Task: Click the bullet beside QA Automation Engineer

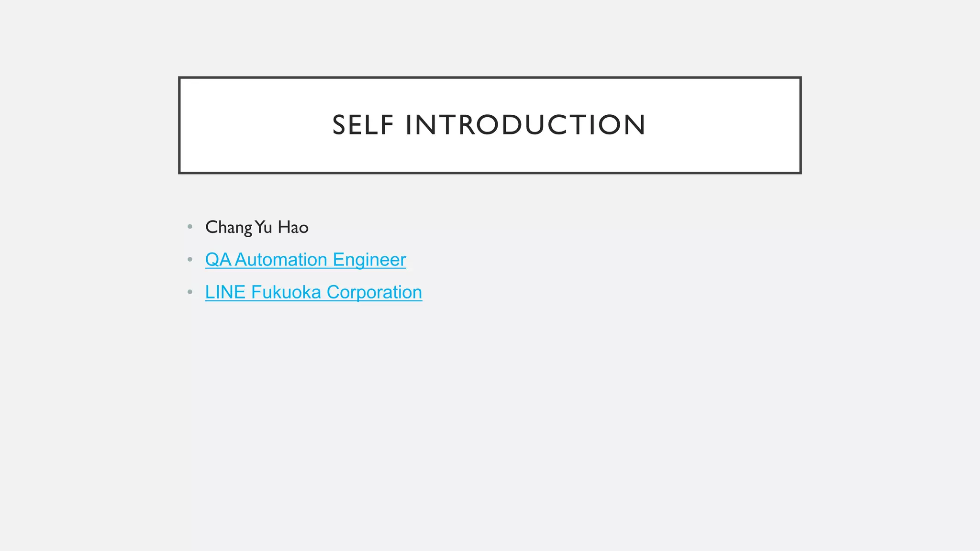Action: (x=190, y=259)
